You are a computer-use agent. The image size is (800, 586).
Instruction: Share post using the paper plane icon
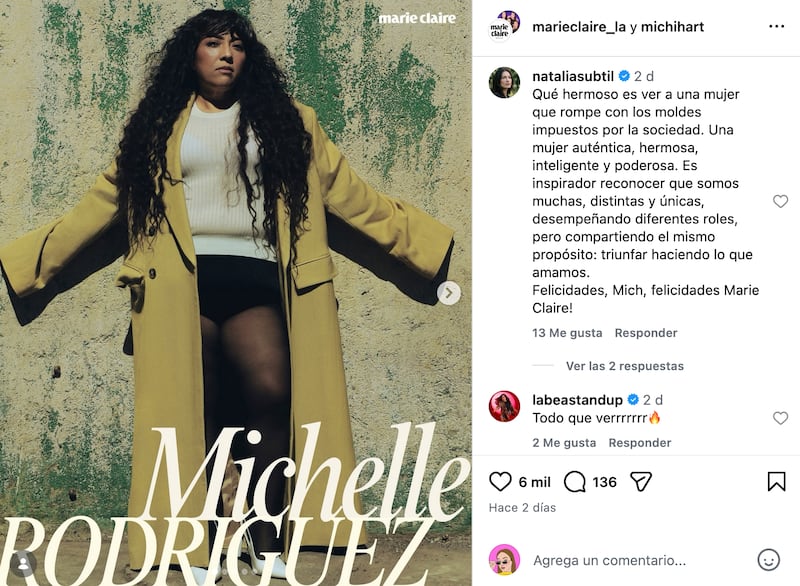click(641, 481)
